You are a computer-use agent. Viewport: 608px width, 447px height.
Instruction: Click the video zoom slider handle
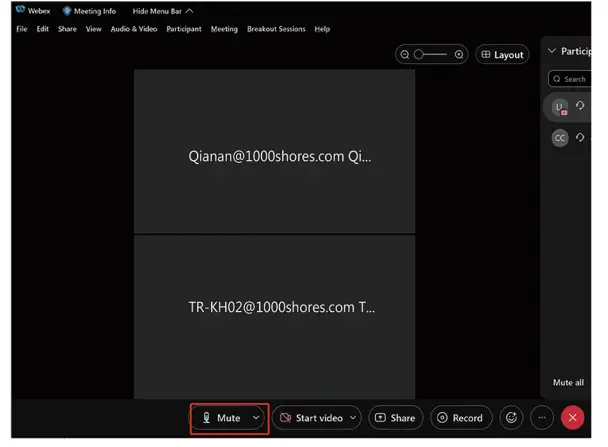(x=418, y=55)
